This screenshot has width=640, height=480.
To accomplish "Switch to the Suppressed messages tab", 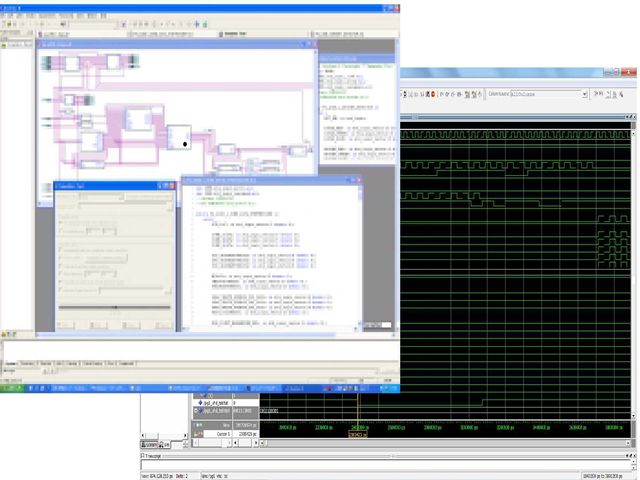I will click(x=127, y=363).
